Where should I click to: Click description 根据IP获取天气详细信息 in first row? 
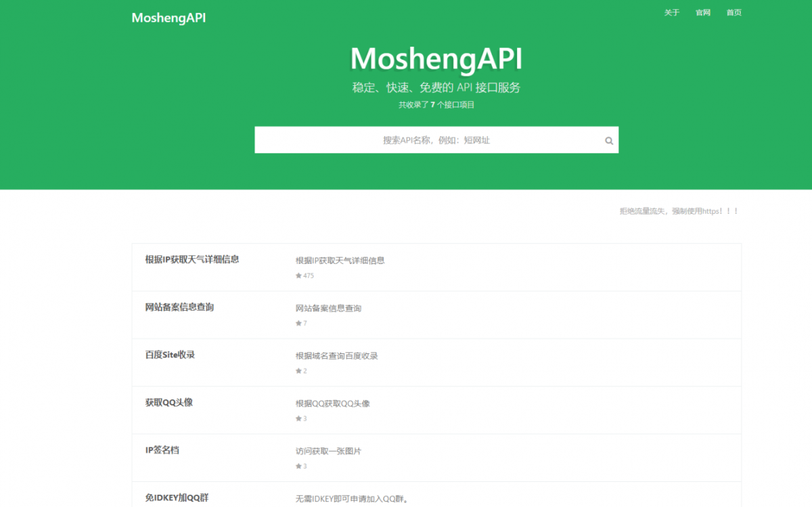(340, 261)
